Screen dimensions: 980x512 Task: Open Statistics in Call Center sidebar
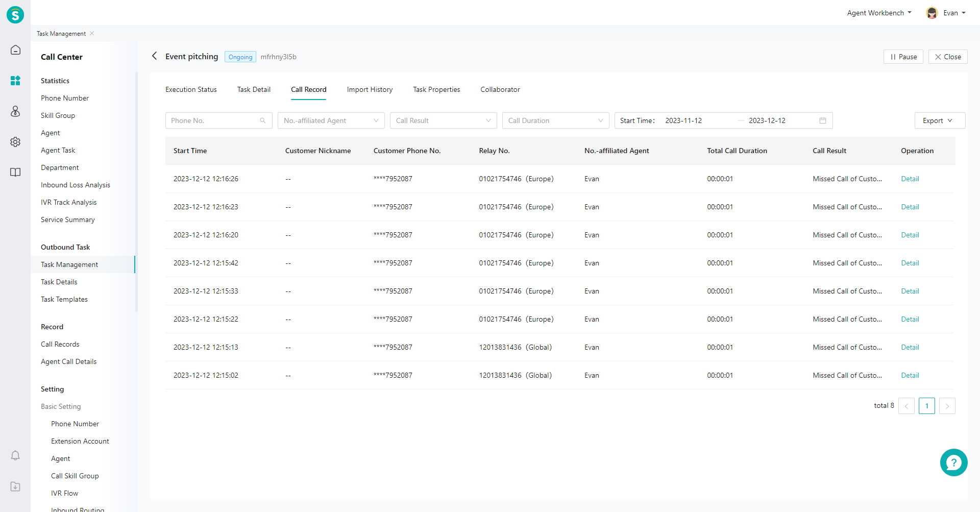(x=55, y=81)
